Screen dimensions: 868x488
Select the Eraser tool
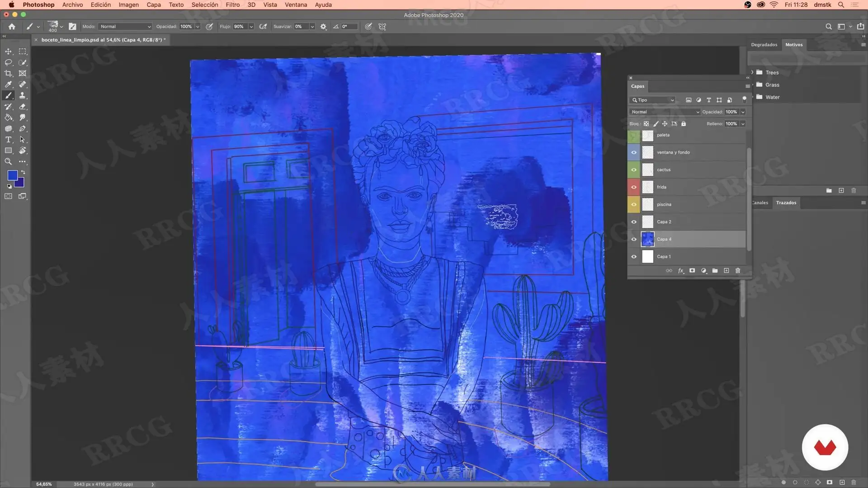tap(23, 107)
